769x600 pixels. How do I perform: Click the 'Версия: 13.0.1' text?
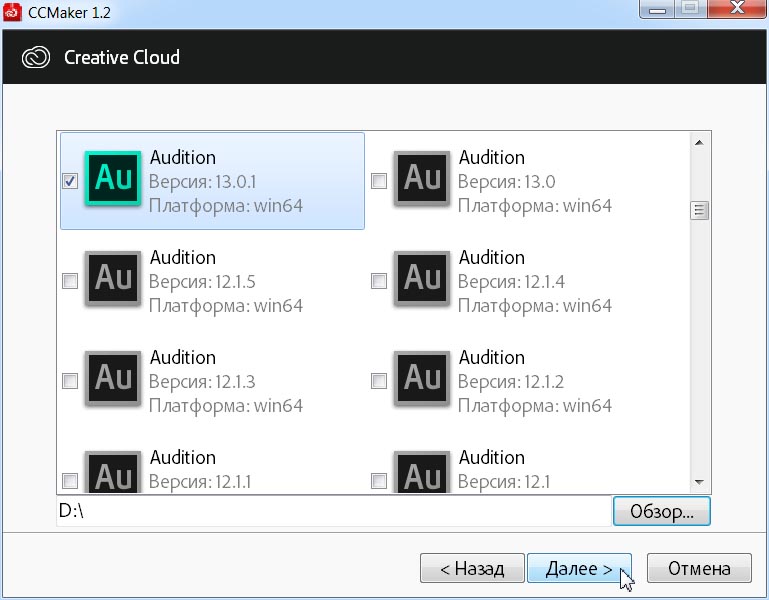[203, 182]
